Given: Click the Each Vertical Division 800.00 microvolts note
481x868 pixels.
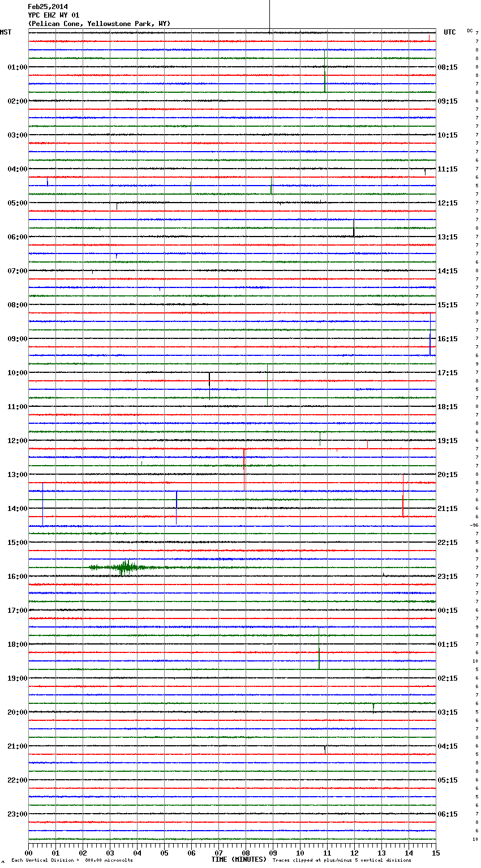Looking at the screenshot, I should pyautogui.click(x=72, y=861).
